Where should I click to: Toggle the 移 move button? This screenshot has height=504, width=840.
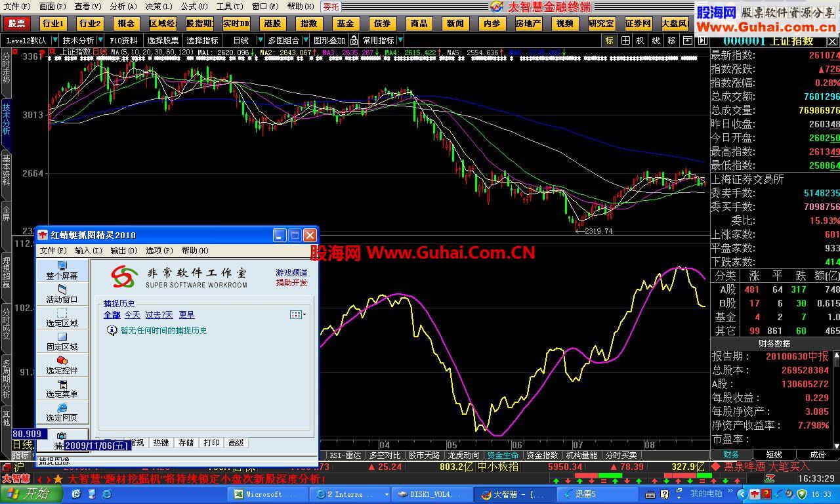point(671,40)
